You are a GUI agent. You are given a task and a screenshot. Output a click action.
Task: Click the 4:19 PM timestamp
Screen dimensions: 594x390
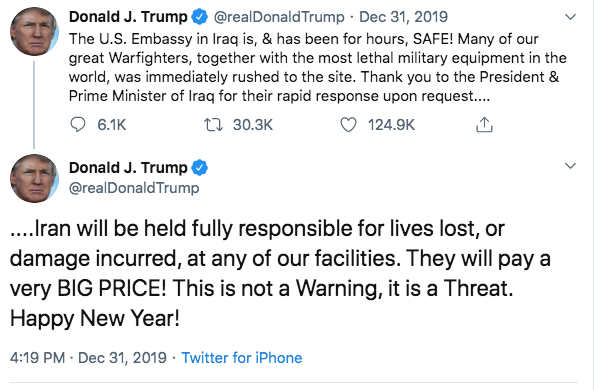coord(37,358)
